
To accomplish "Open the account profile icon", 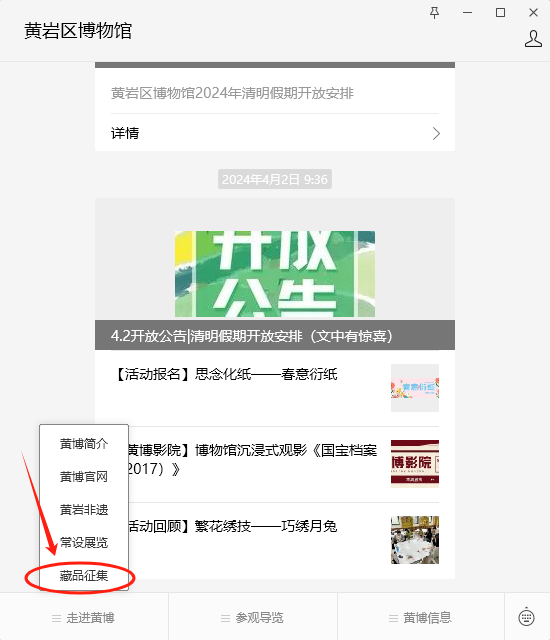I will [533, 39].
